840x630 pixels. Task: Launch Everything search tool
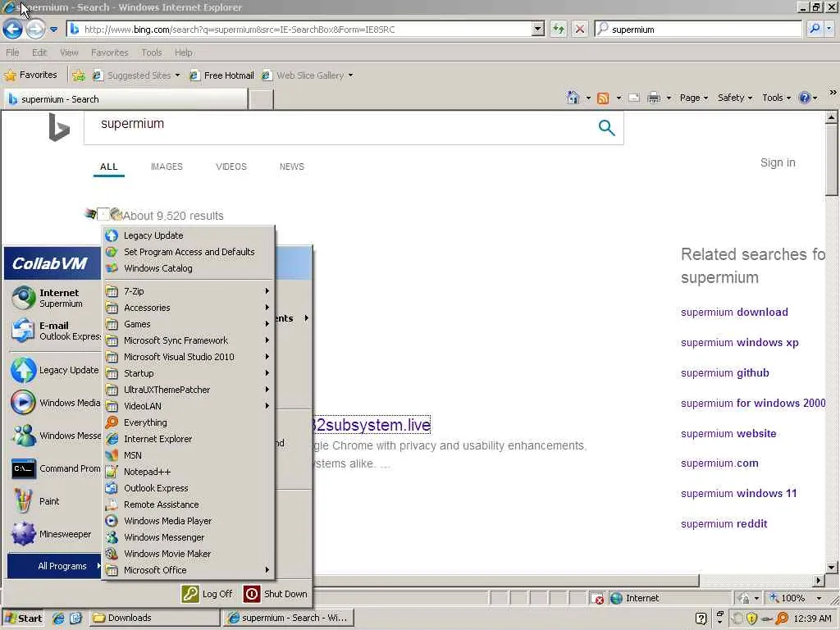click(x=188, y=422)
